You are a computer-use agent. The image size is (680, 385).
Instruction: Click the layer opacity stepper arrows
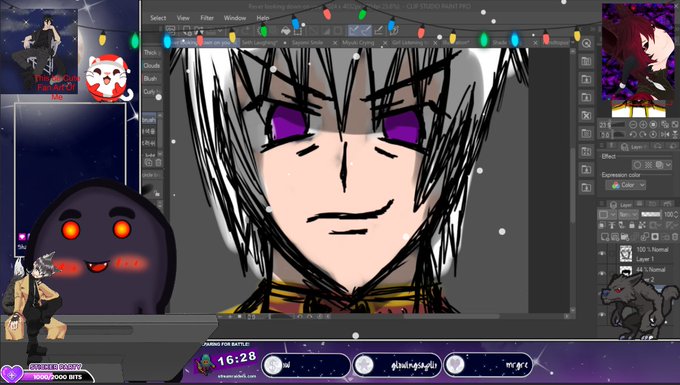click(676, 215)
